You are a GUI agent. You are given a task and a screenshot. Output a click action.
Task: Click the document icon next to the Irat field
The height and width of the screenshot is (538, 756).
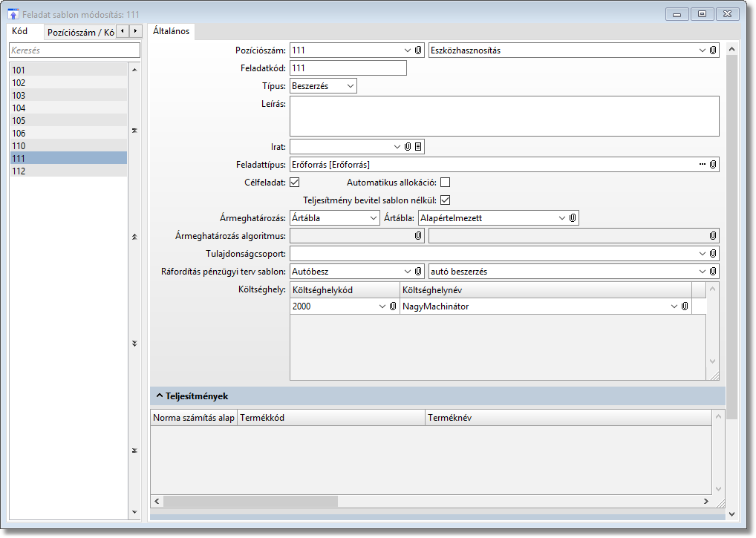[x=418, y=146]
